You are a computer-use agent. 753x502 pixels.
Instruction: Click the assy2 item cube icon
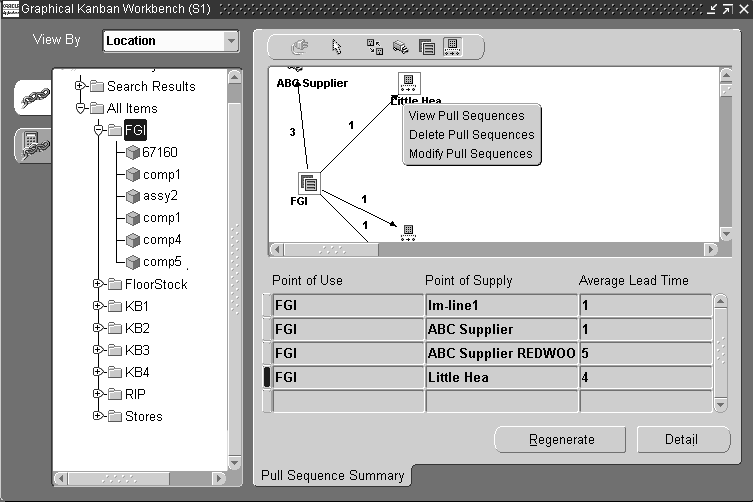(133, 196)
